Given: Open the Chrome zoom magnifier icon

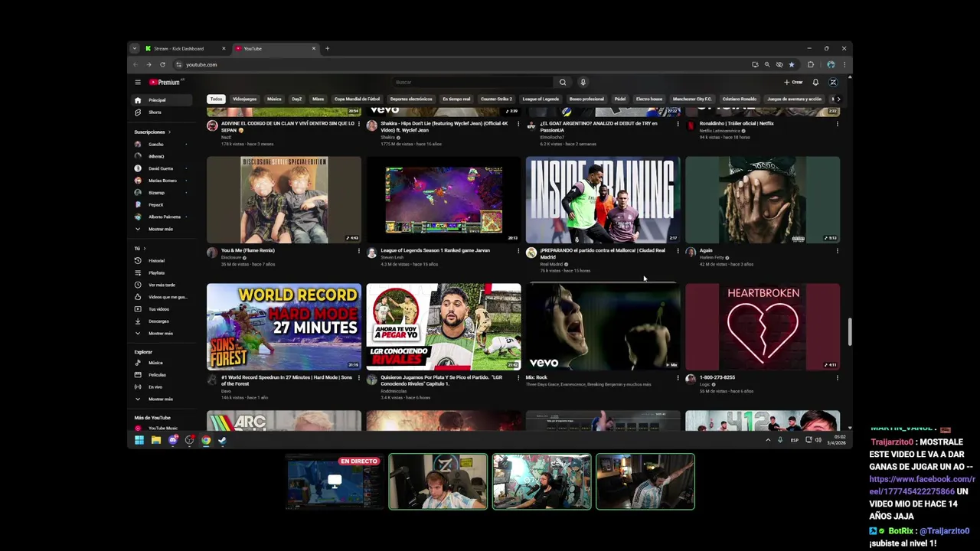Looking at the screenshot, I should 767,64.
